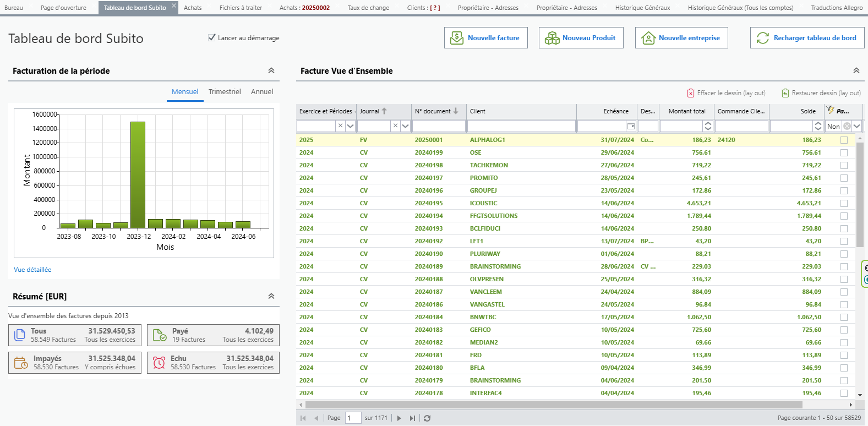Tick the checkbox for invoice 20240198
Screen dimensions: 868x426
point(844,165)
